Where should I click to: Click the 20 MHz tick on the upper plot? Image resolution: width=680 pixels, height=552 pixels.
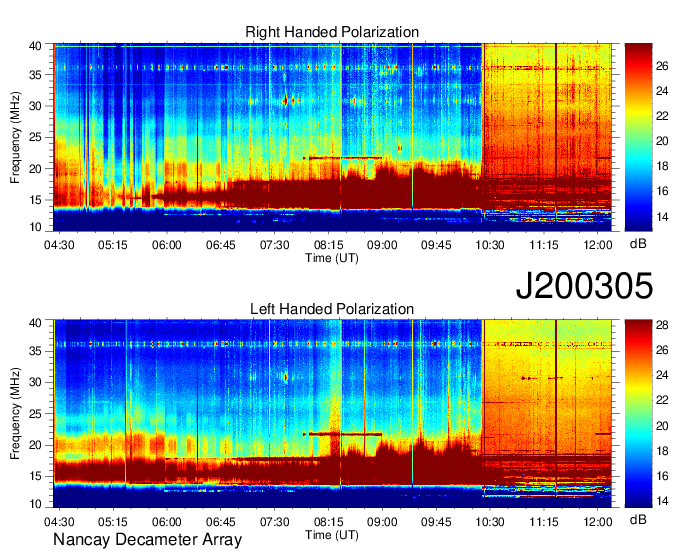click(35, 169)
